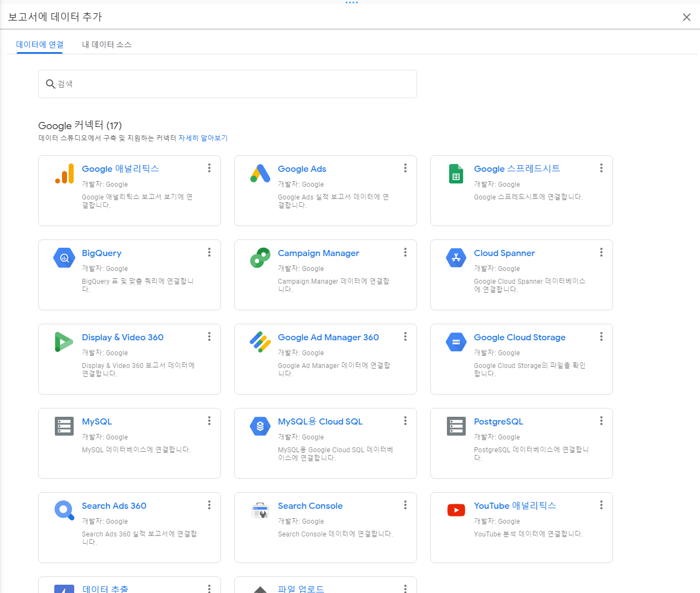Open more options for YouTube 애널리틱스 card
This screenshot has height=593, width=700.
pos(601,505)
